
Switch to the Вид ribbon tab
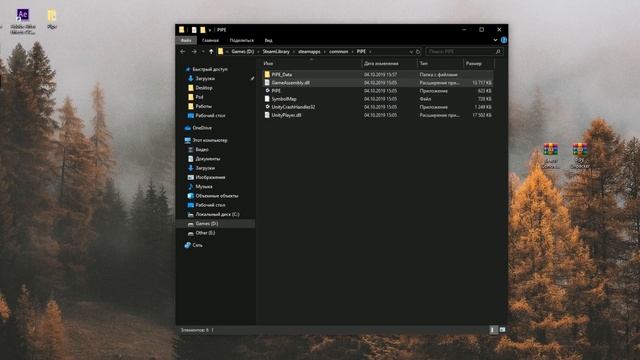(x=268, y=40)
